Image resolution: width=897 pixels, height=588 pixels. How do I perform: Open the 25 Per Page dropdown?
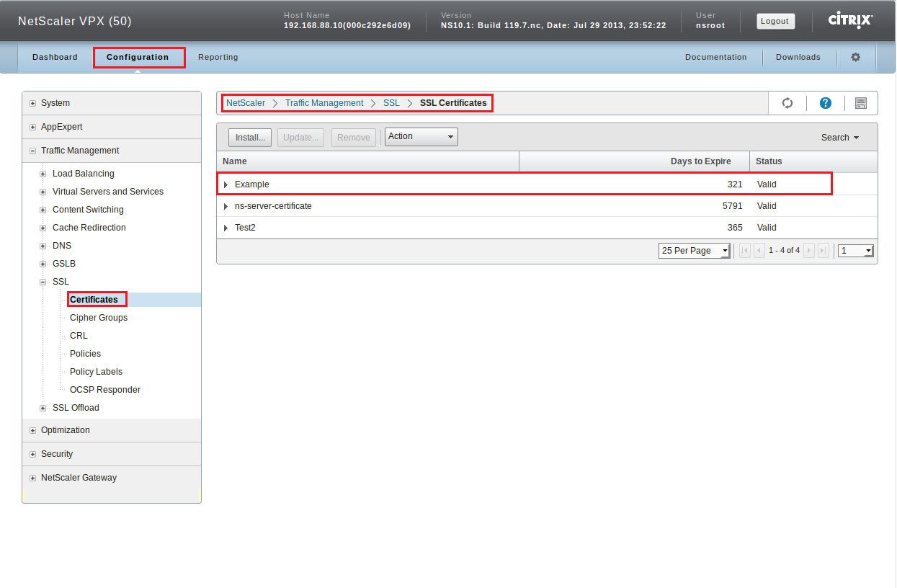tap(694, 251)
